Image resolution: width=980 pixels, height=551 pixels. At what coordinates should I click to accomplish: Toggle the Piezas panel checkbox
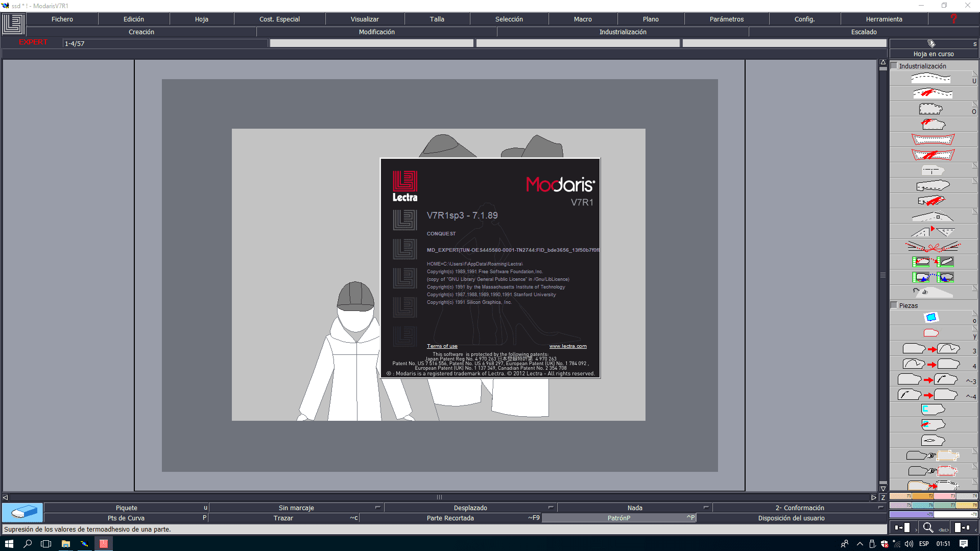click(894, 305)
